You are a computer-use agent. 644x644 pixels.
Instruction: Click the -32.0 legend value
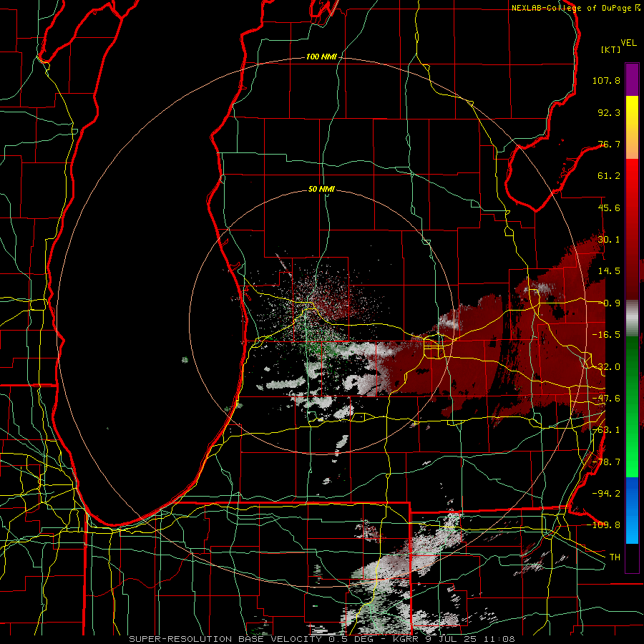click(x=606, y=367)
